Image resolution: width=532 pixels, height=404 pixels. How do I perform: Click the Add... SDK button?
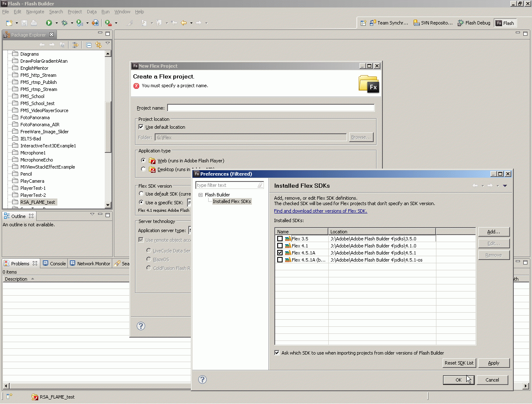tap(493, 232)
